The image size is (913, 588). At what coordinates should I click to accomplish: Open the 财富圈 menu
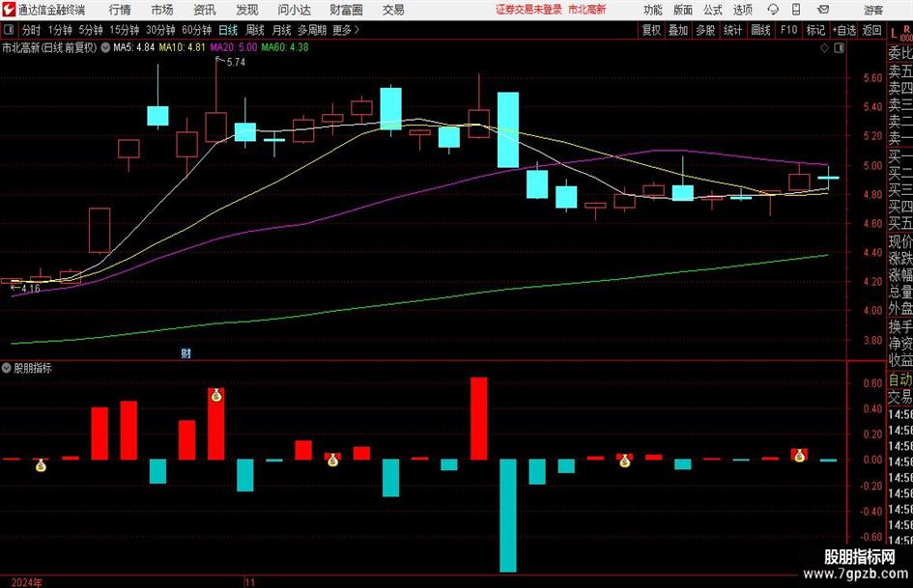(x=346, y=10)
